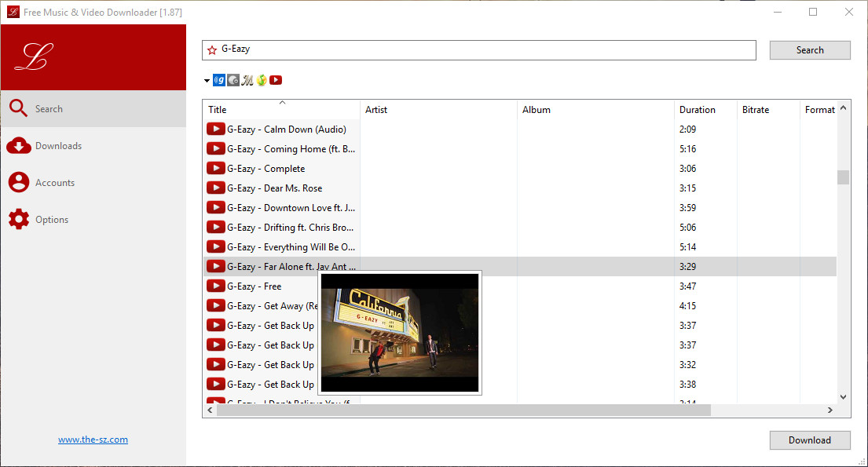The image size is (868, 467).
Task: Click the vertical scrollbar thumb
Action: 843,177
